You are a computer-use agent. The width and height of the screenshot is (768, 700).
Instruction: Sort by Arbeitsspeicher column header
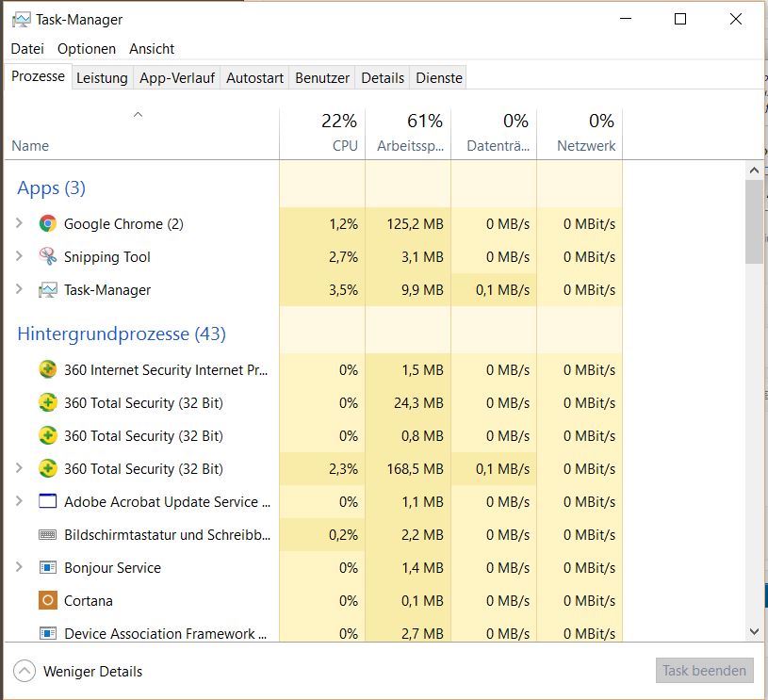click(409, 134)
